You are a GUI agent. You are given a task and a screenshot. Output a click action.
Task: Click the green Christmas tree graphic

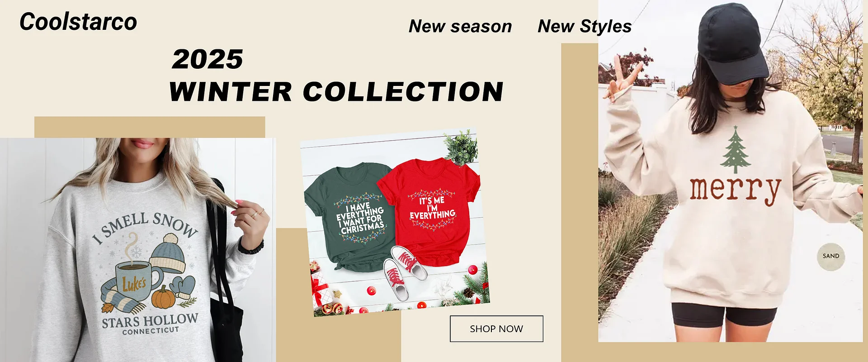pyautogui.click(x=736, y=150)
